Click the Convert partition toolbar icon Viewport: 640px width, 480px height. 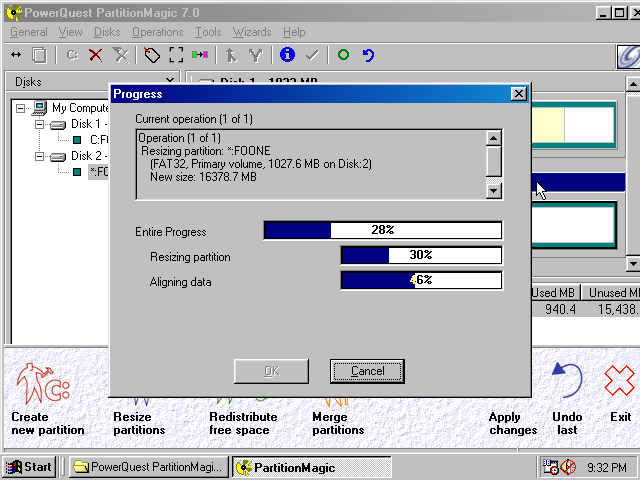[x=200, y=55]
